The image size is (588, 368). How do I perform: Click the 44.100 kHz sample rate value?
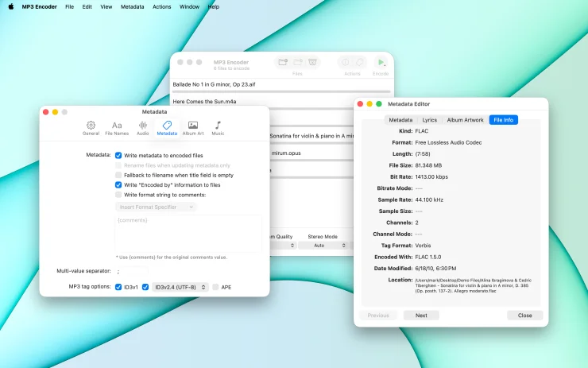429,200
